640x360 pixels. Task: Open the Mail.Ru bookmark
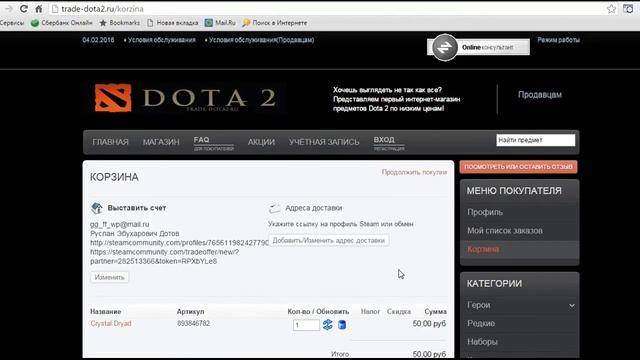pyautogui.click(x=220, y=23)
